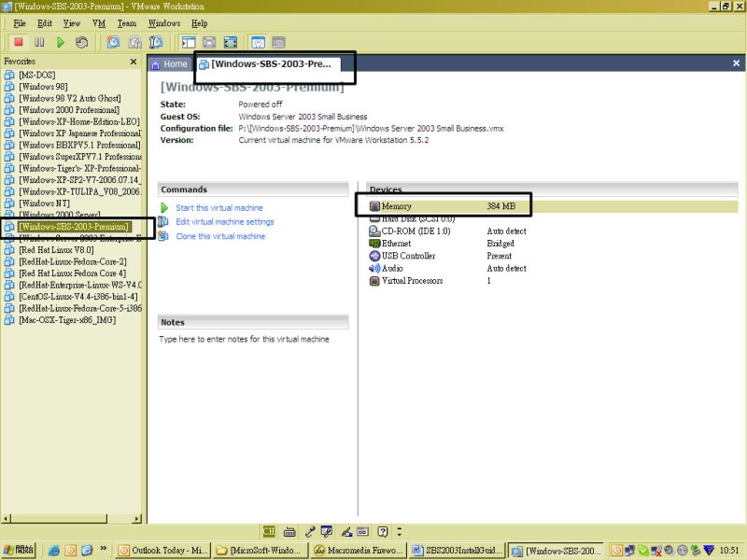Select the [Windows-SBS-2003-Pre... tab
The height and width of the screenshot is (560, 747).
coord(268,64)
